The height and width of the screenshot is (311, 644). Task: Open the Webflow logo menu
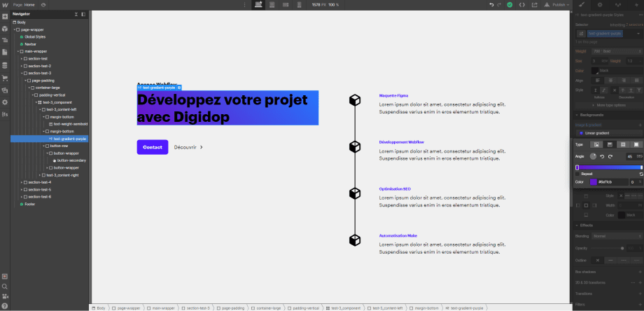coord(5,5)
